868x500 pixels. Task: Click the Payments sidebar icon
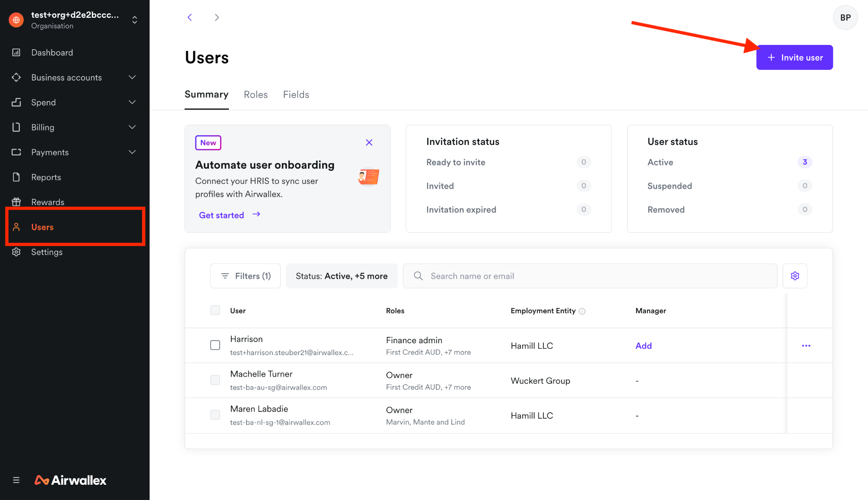pos(16,152)
